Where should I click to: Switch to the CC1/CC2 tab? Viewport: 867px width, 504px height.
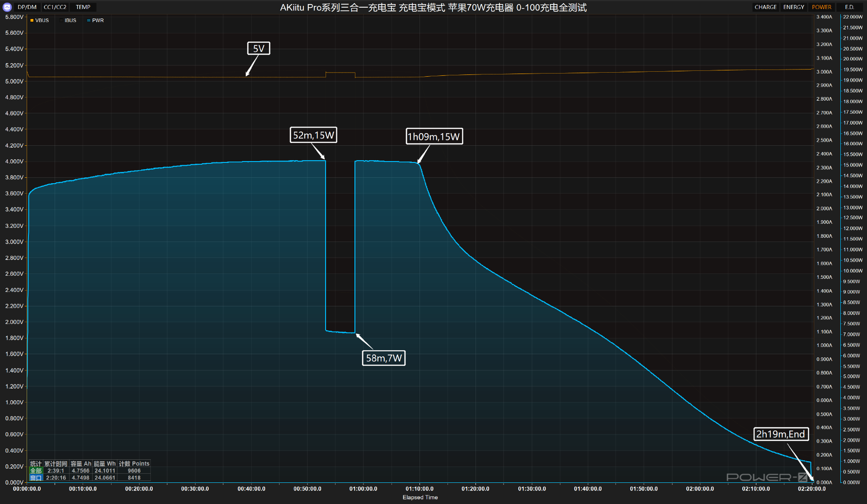pos(55,7)
